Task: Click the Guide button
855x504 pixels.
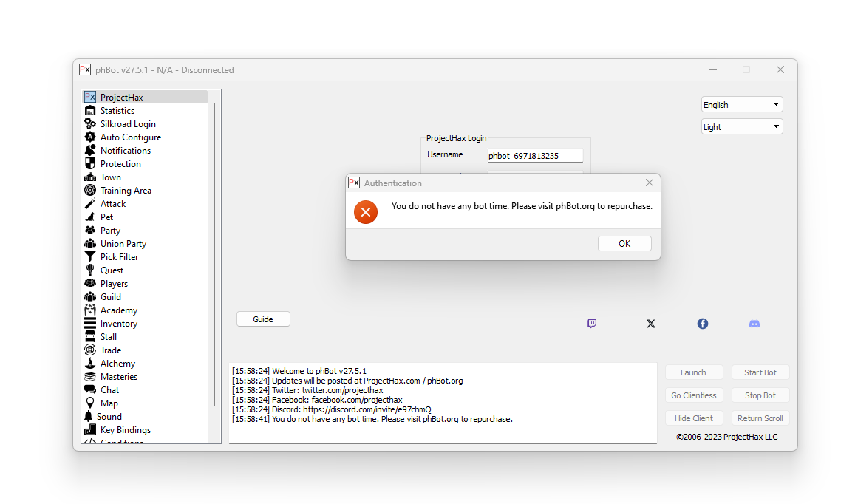Action: [x=263, y=319]
